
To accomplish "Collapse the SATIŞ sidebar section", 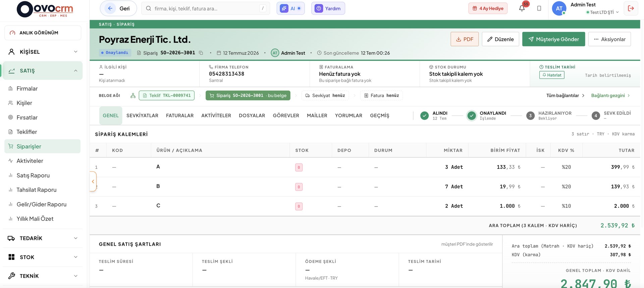I will (43, 70).
